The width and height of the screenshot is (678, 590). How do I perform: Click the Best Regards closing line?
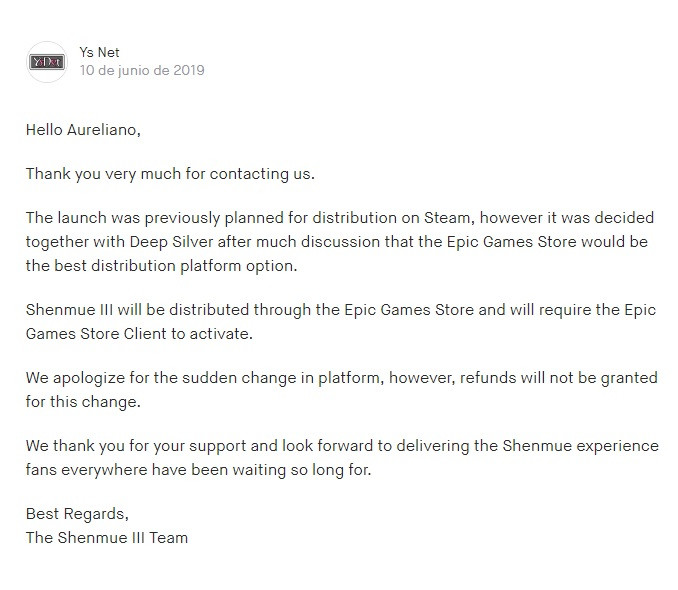tap(77, 514)
